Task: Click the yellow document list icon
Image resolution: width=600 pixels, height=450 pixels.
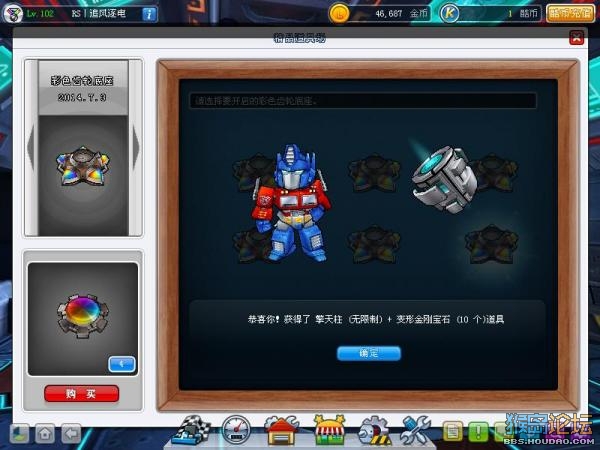Action: [x=453, y=432]
